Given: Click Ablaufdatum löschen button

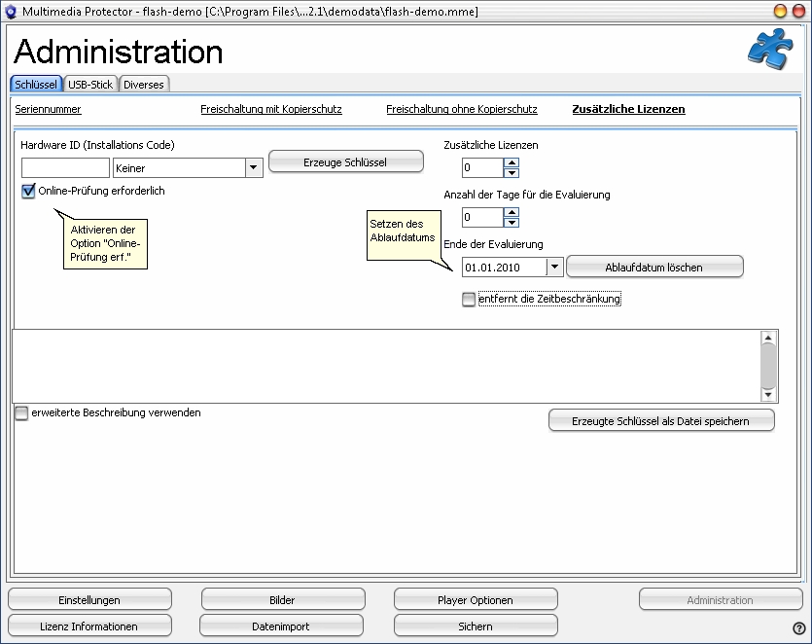Looking at the screenshot, I should (654, 267).
